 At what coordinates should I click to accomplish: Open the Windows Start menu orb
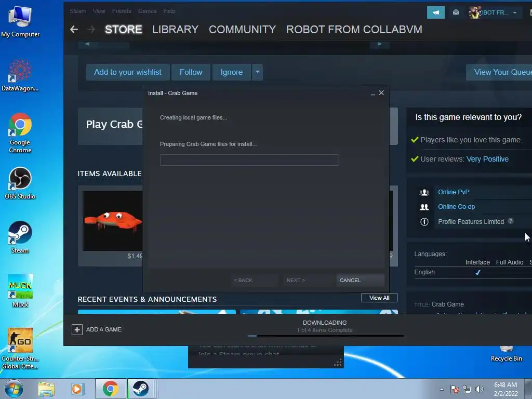tap(14, 389)
